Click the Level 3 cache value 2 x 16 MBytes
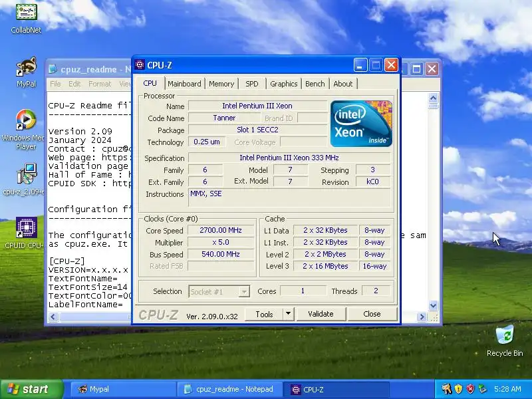The image size is (532, 399). 325,266
